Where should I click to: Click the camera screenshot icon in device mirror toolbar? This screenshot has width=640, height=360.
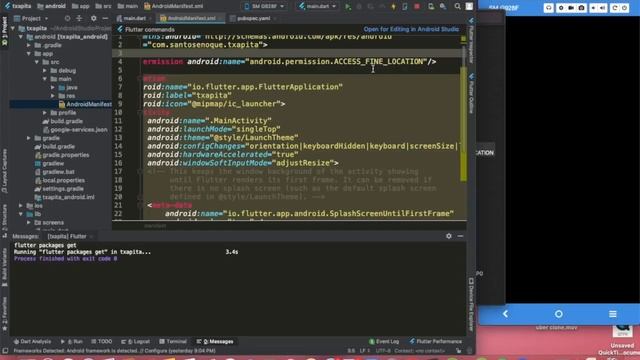coord(582,8)
